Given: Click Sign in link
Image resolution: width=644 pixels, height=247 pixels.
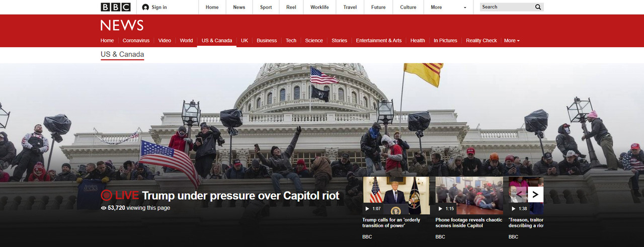Looking at the screenshot, I should click(159, 7).
